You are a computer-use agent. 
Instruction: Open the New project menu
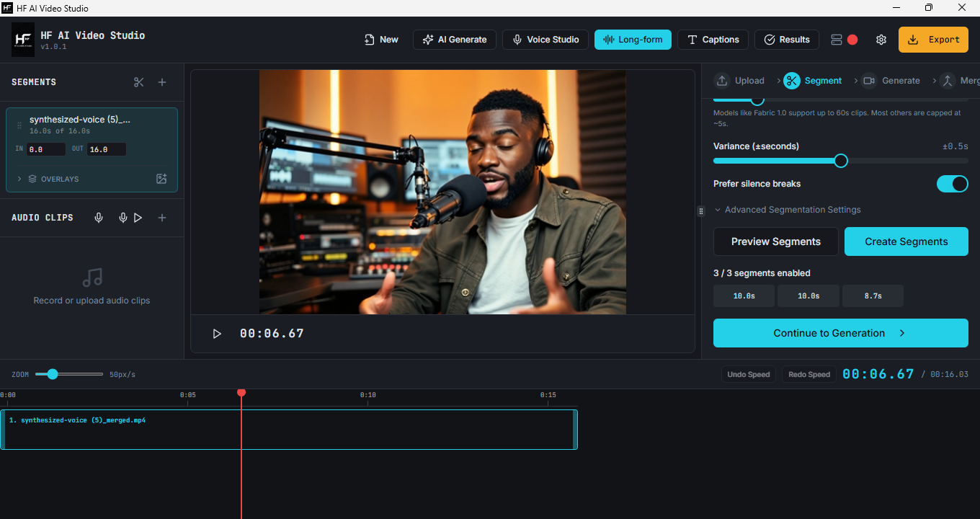(381, 40)
